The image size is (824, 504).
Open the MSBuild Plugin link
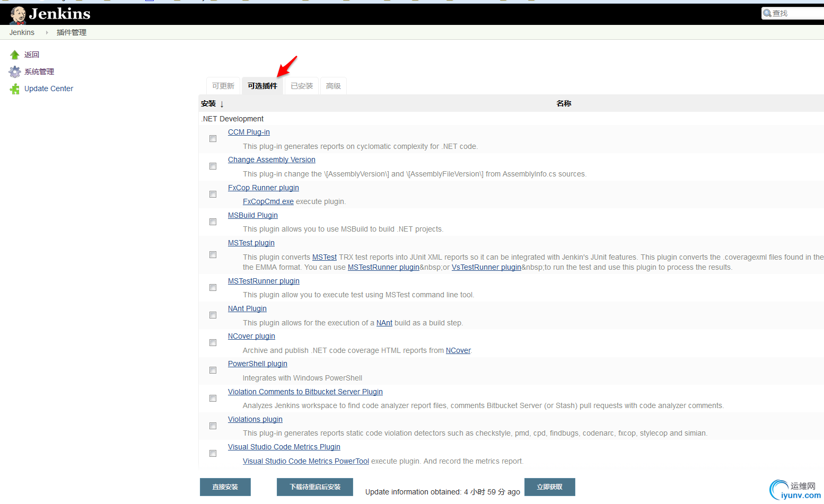click(x=253, y=216)
